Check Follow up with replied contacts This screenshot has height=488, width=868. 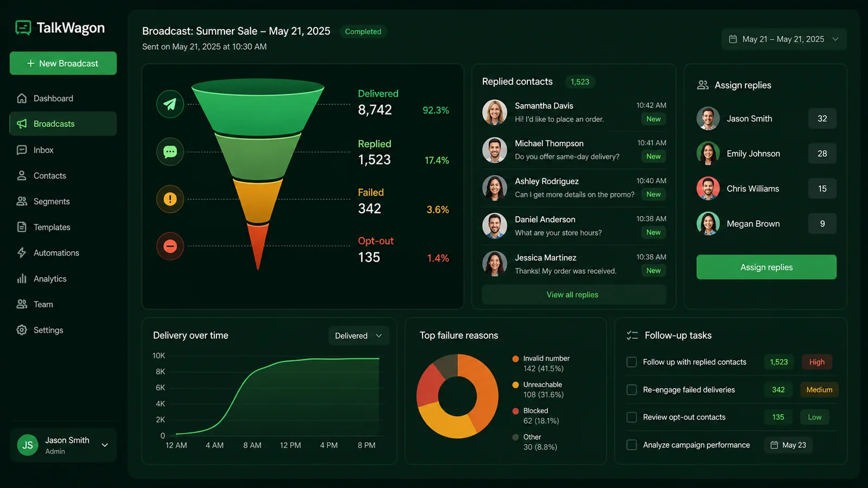click(x=631, y=362)
